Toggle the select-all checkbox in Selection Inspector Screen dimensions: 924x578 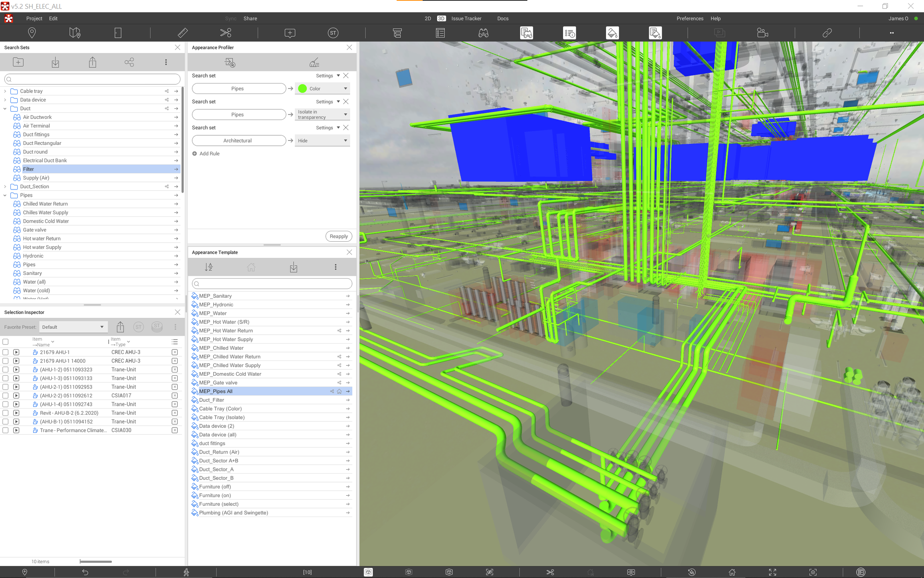coord(6,342)
